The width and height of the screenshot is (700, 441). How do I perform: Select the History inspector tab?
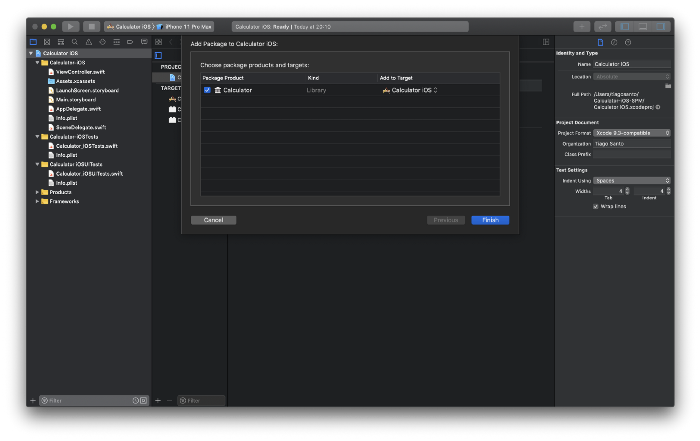[614, 42]
